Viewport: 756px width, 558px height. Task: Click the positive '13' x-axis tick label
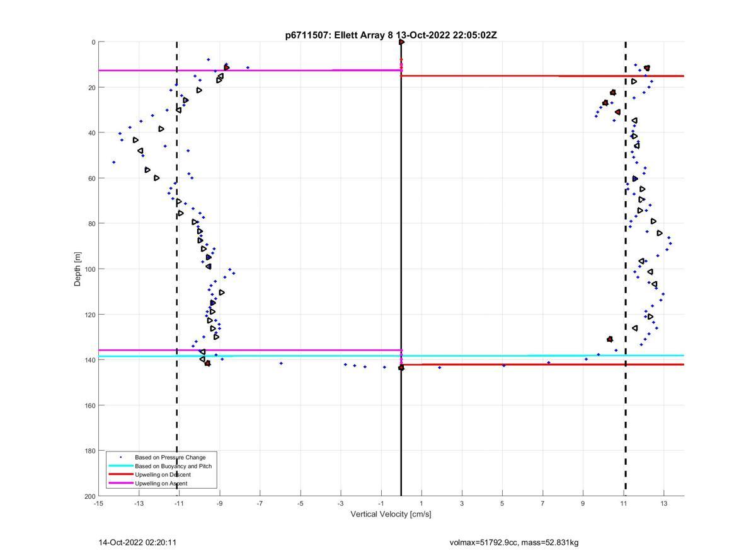pyautogui.click(x=664, y=503)
